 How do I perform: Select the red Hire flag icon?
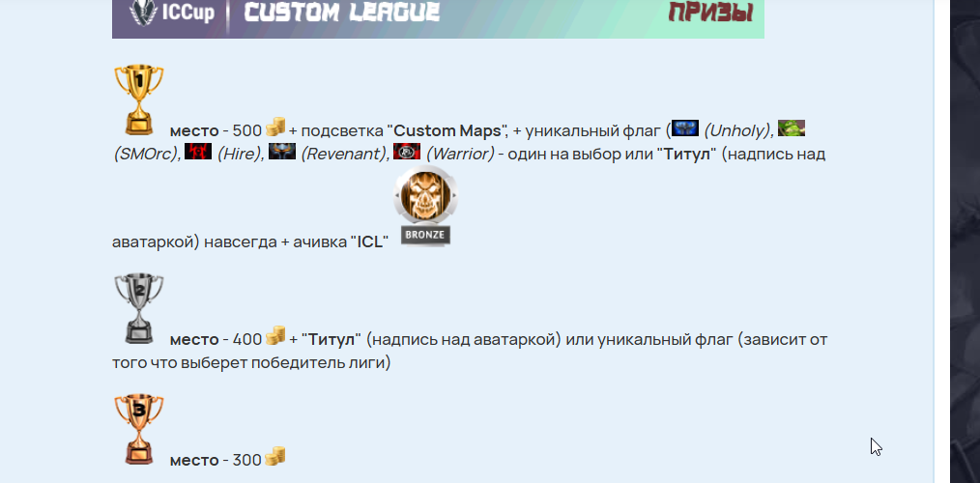pyautogui.click(x=198, y=152)
